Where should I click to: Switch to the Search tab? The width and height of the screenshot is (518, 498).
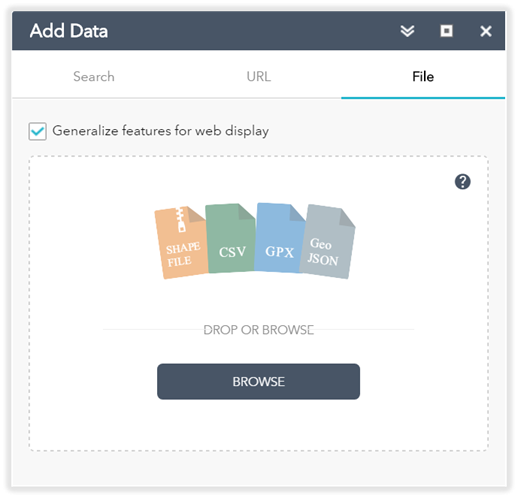click(x=94, y=77)
